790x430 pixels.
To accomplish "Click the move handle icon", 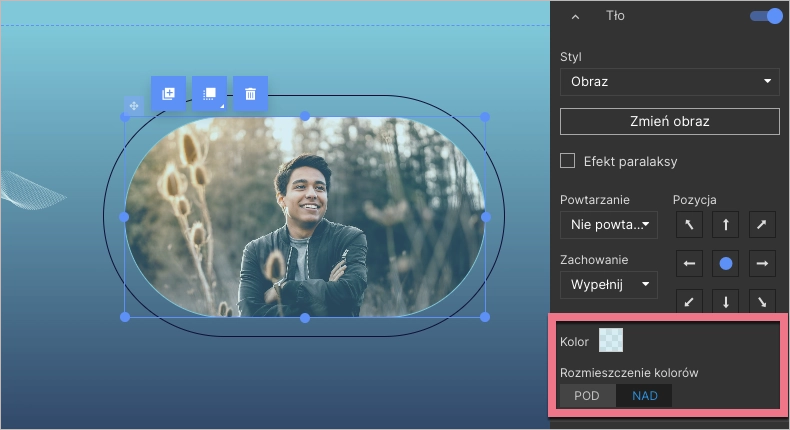I will (133, 105).
